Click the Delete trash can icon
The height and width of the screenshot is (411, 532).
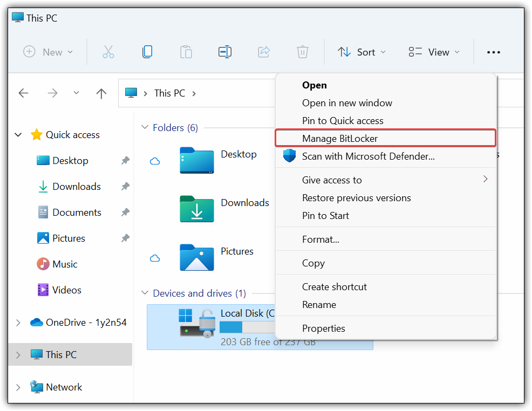point(302,52)
